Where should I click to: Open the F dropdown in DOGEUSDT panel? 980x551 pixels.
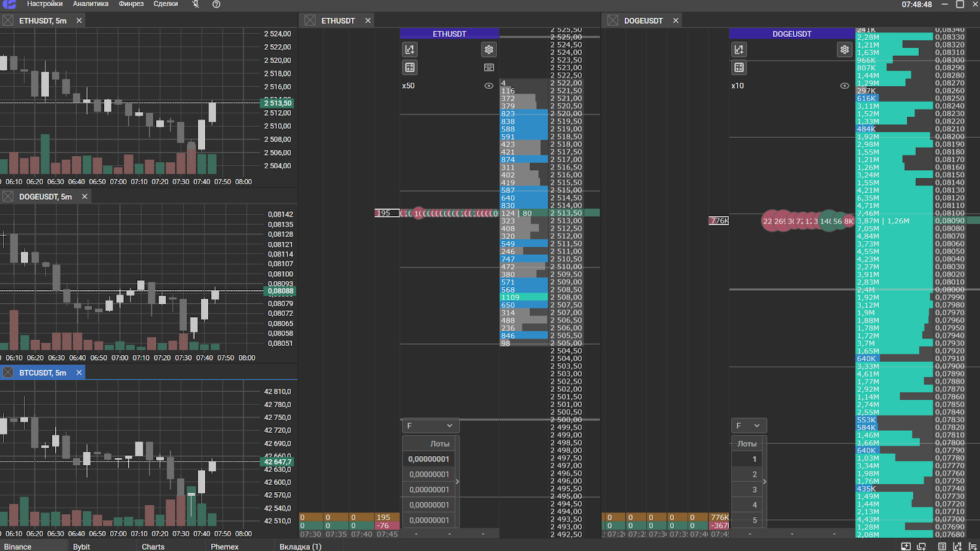pos(748,425)
